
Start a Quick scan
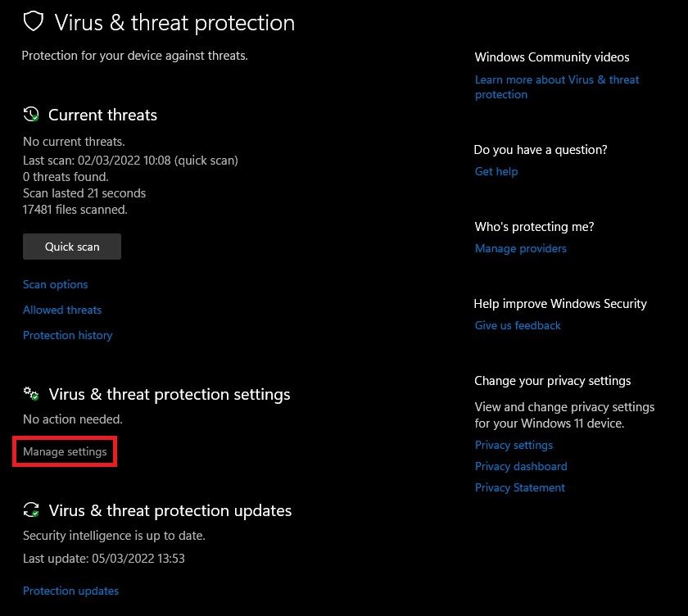72,247
